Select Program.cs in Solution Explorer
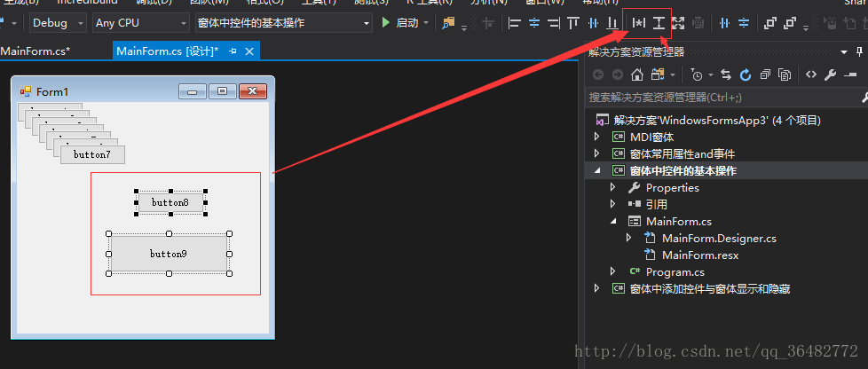The height and width of the screenshot is (369, 868). (x=675, y=272)
